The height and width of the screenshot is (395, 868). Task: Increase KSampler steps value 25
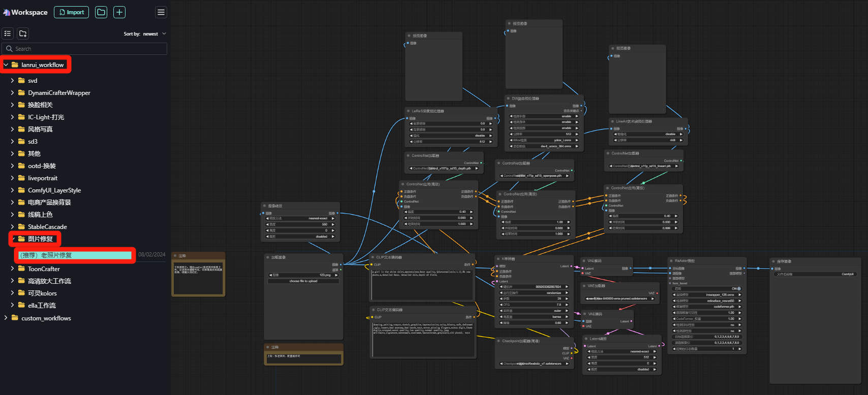click(x=567, y=299)
